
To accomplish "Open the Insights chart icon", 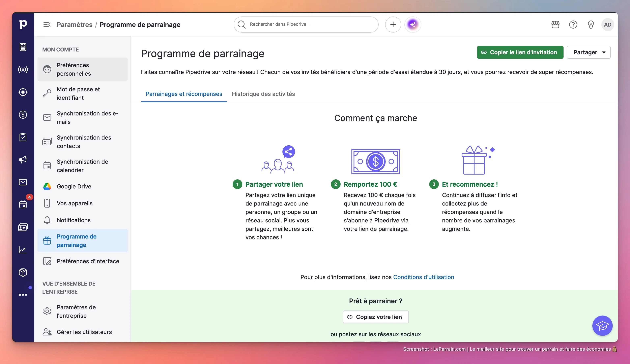I will point(23,250).
